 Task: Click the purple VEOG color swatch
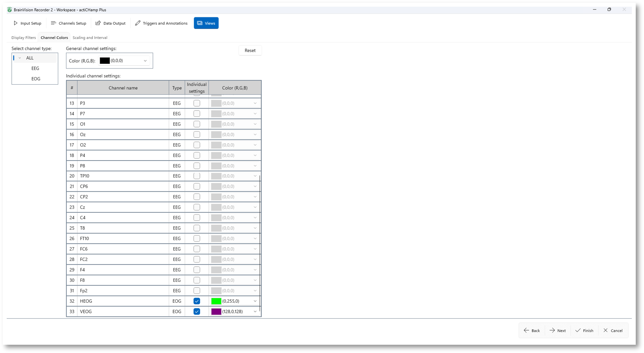[216, 312]
